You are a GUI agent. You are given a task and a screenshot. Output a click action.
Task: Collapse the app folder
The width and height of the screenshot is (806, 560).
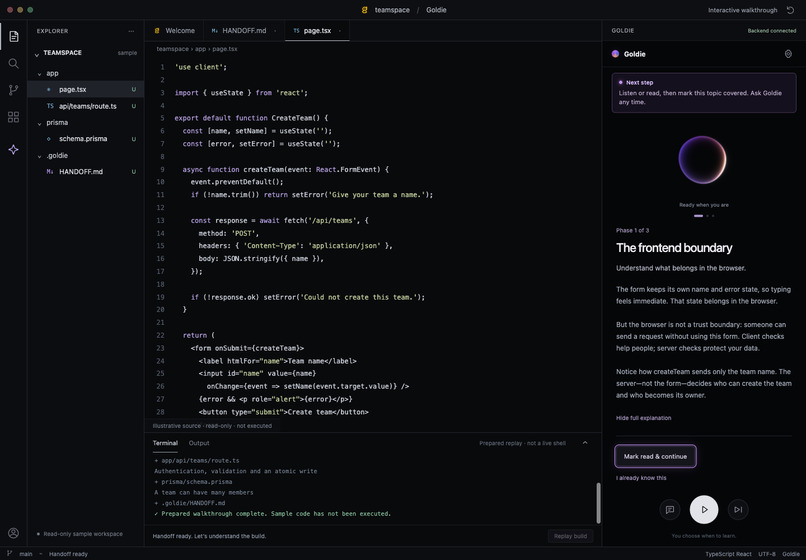pos(40,74)
